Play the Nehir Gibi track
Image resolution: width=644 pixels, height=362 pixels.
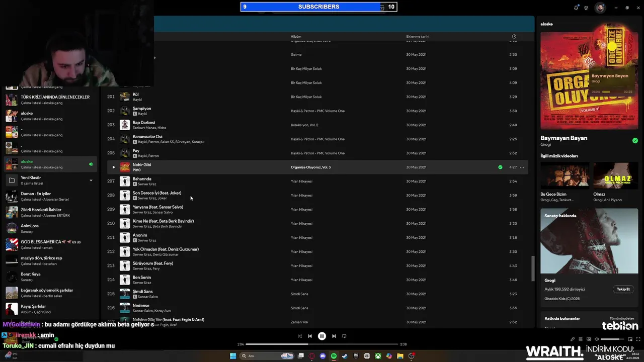pos(113,167)
